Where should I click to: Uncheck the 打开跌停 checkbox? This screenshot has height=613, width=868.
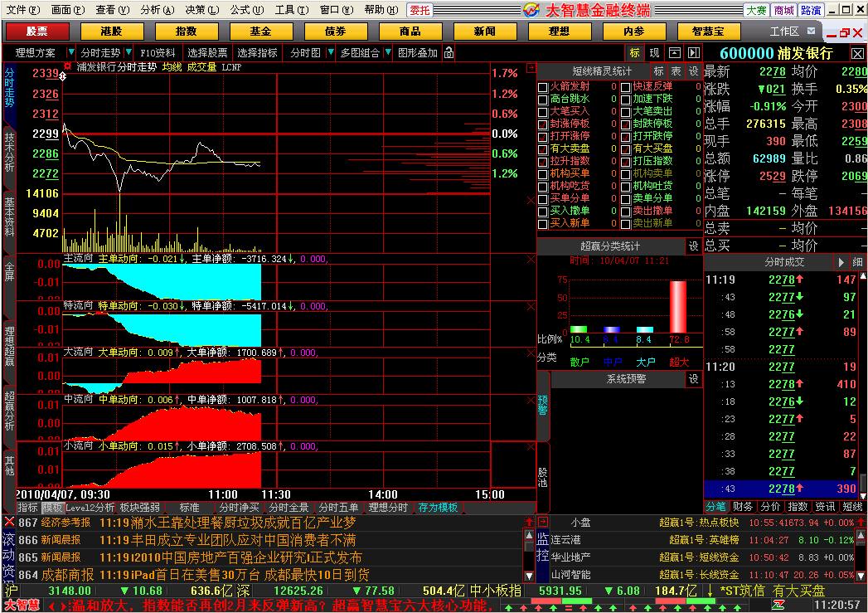[626, 137]
